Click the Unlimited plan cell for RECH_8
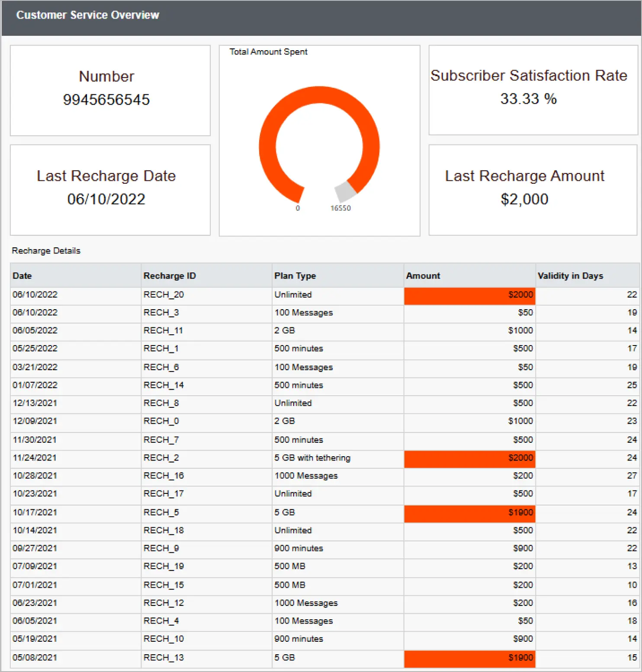Viewport: 642px width, 672px height. 292,403
